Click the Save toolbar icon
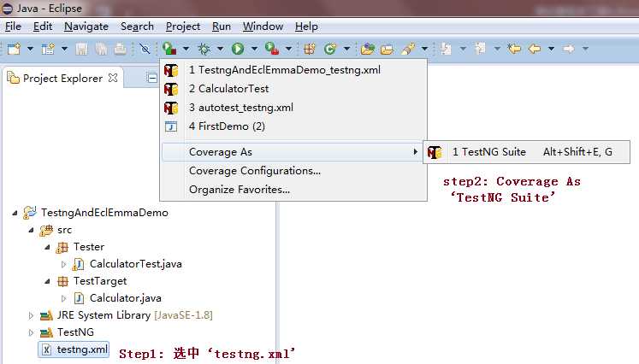Image resolution: width=639 pixels, height=364 pixels. click(82, 49)
